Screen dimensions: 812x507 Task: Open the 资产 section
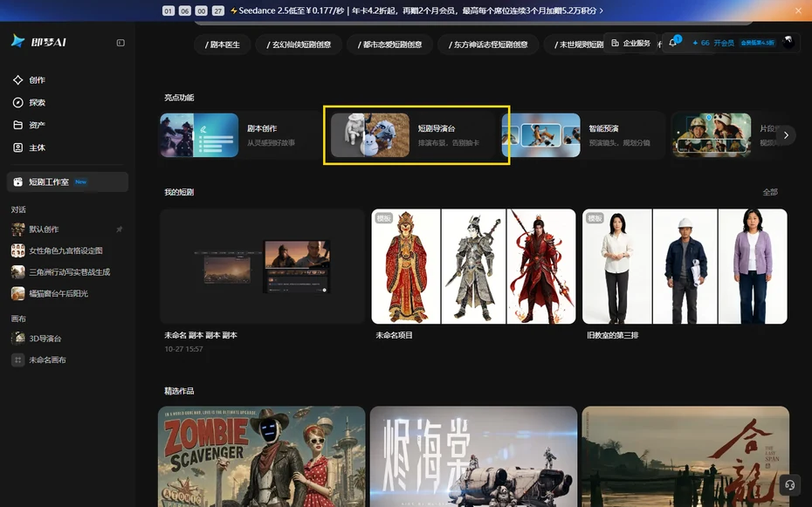coord(67,125)
